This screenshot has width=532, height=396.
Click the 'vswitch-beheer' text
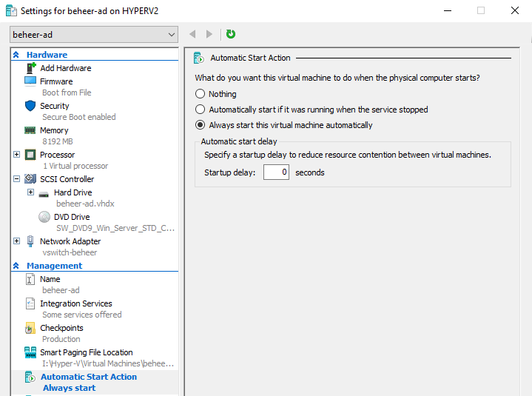70,252
